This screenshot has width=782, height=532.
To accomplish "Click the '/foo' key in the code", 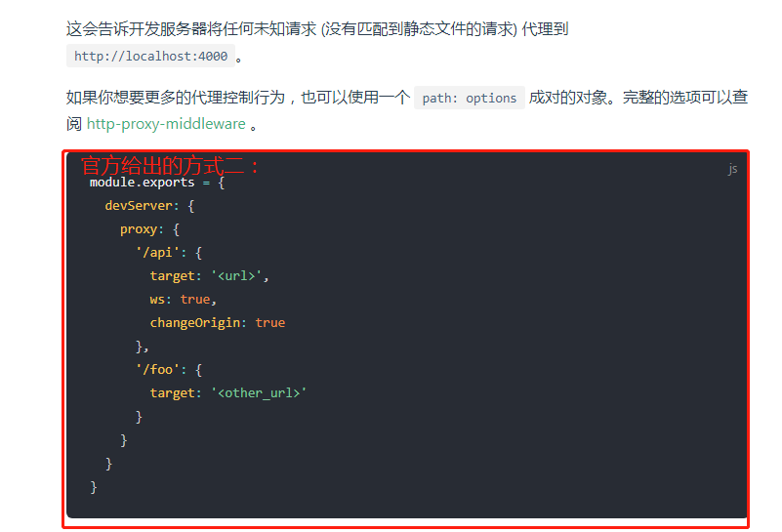I will click(x=157, y=369).
